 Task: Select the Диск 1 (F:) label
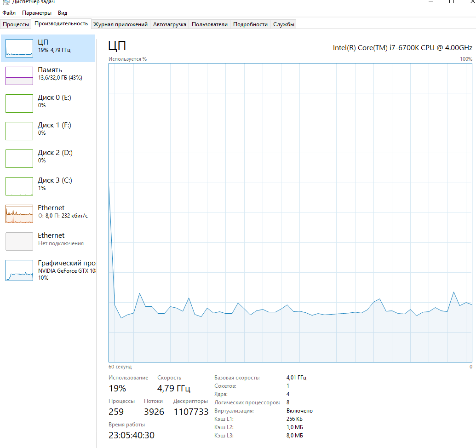pyautogui.click(x=54, y=125)
